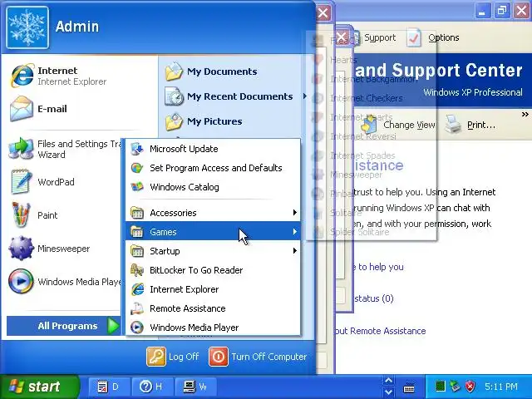
Task: Click the taskbar scroll down arrow
Action: click(x=388, y=392)
